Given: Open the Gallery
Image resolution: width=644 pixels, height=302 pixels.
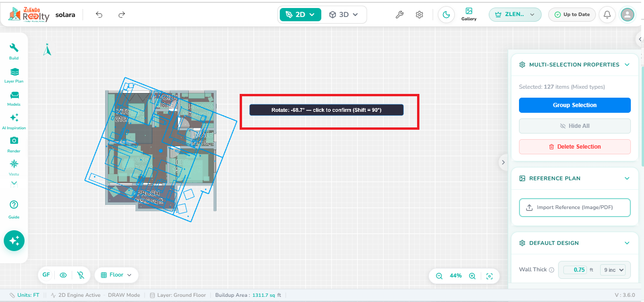Looking at the screenshot, I should coord(469,14).
